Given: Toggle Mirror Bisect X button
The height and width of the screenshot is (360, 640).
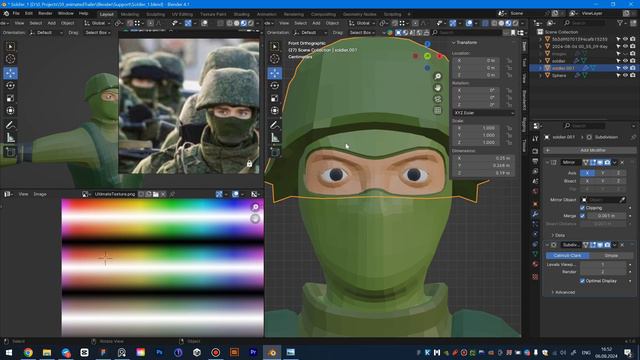Looking at the screenshot, I should 587,181.
